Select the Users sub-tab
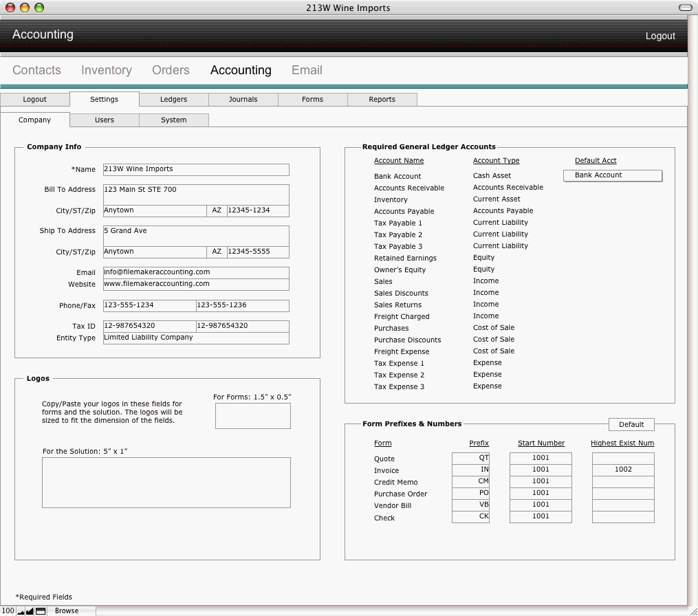The height and width of the screenshot is (616, 698). (104, 120)
